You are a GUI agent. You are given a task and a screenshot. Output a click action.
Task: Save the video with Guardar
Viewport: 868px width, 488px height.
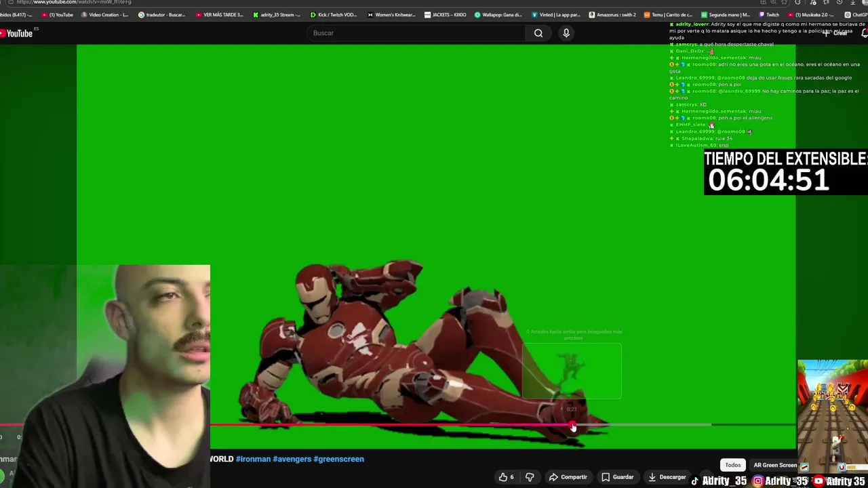pos(617,477)
